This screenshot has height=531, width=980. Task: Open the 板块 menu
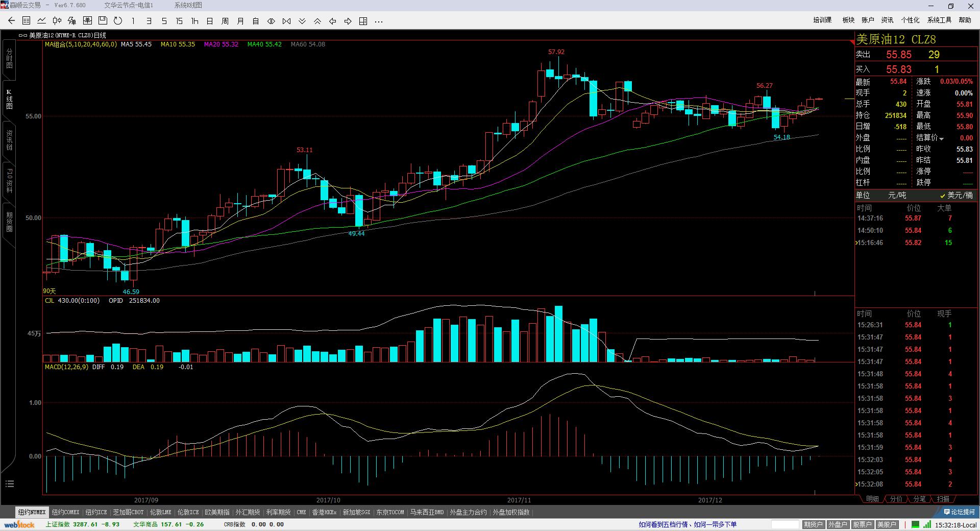(x=848, y=20)
